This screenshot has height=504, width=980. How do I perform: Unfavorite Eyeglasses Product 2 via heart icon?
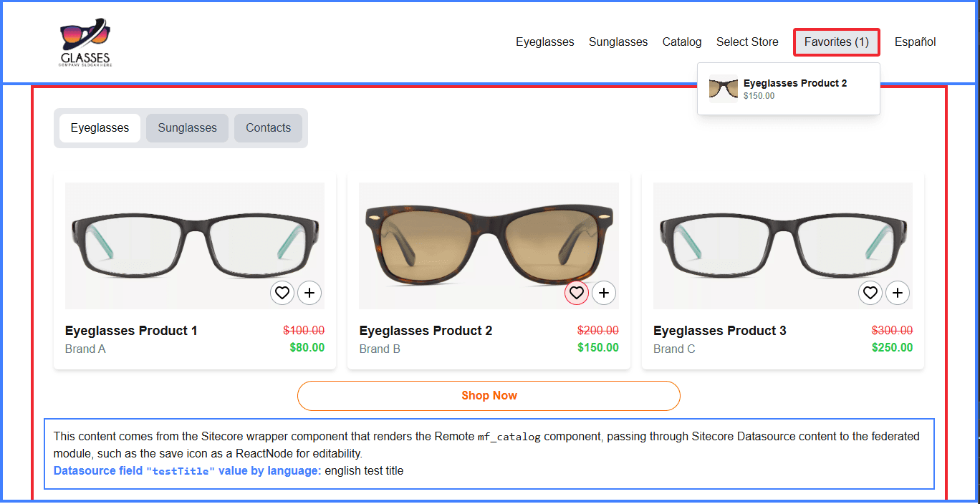[x=577, y=293]
